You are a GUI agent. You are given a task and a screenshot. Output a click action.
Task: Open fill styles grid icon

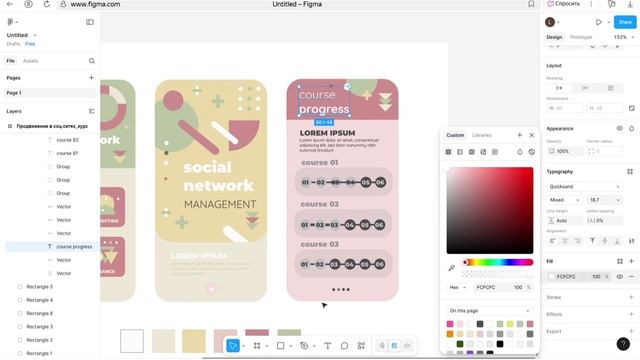coord(620,261)
